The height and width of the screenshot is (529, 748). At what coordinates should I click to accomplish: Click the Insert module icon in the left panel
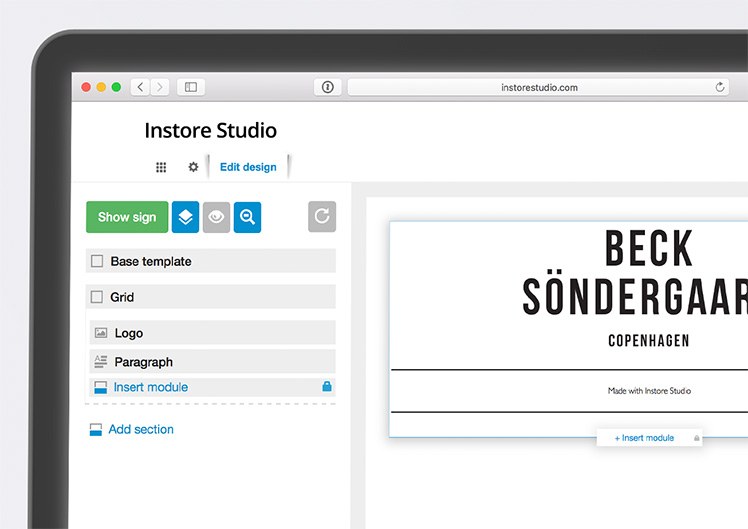101,387
